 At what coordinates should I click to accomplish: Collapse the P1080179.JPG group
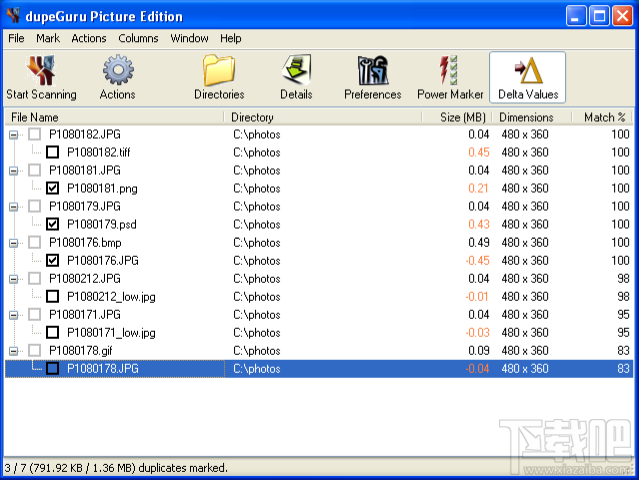13,207
